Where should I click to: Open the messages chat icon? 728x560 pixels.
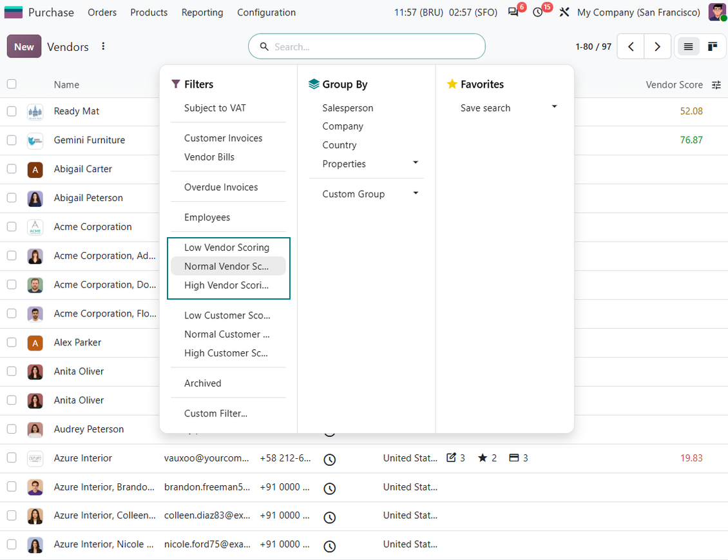pyautogui.click(x=513, y=12)
